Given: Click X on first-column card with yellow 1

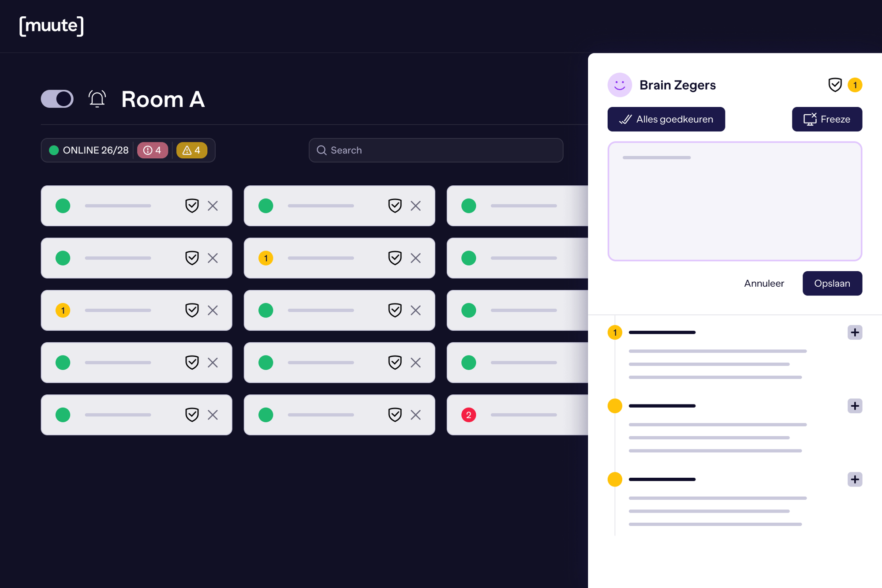Looking at the screenshot, I should tap(213, 310).
